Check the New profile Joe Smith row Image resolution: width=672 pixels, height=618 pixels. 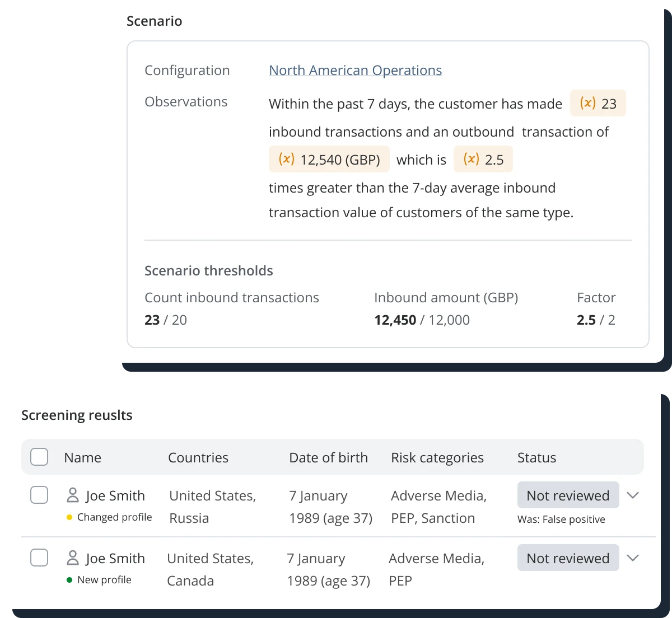point(39,558)
